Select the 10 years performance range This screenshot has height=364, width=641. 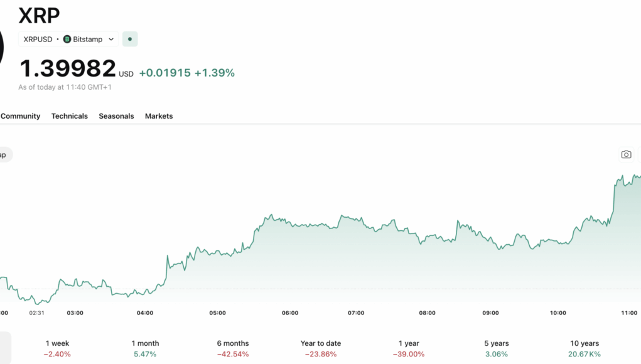pos(584,348)
